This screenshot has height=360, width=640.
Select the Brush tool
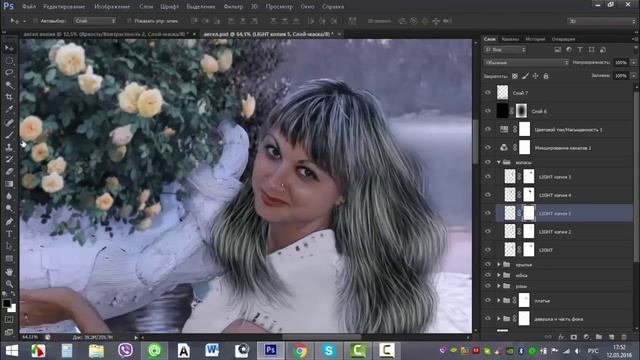[9, 135]
